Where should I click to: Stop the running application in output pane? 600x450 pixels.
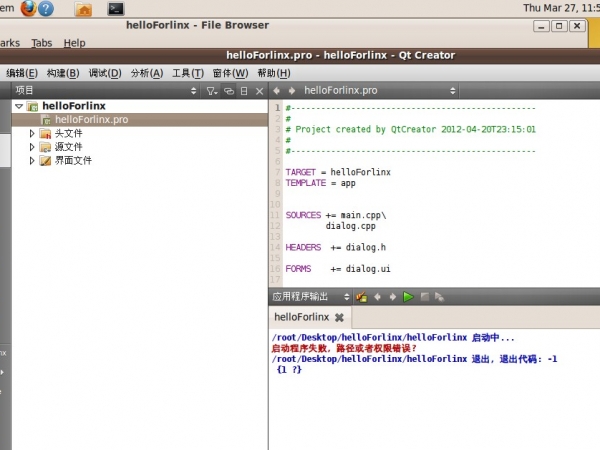[424, 297]
